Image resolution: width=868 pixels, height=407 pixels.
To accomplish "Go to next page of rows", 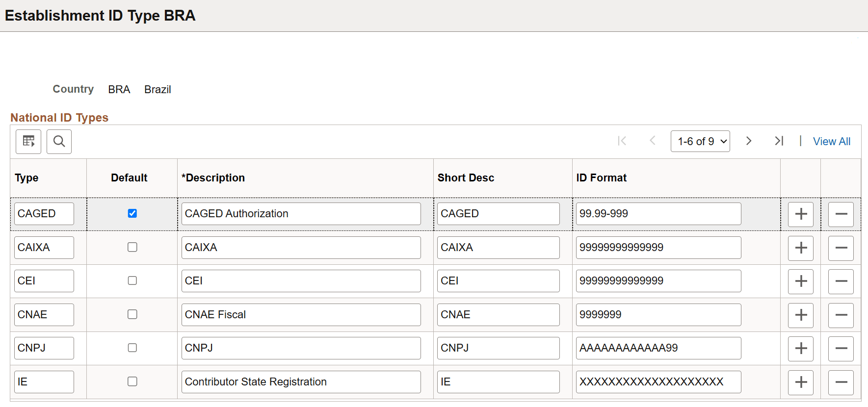I will tap(749, 141).
